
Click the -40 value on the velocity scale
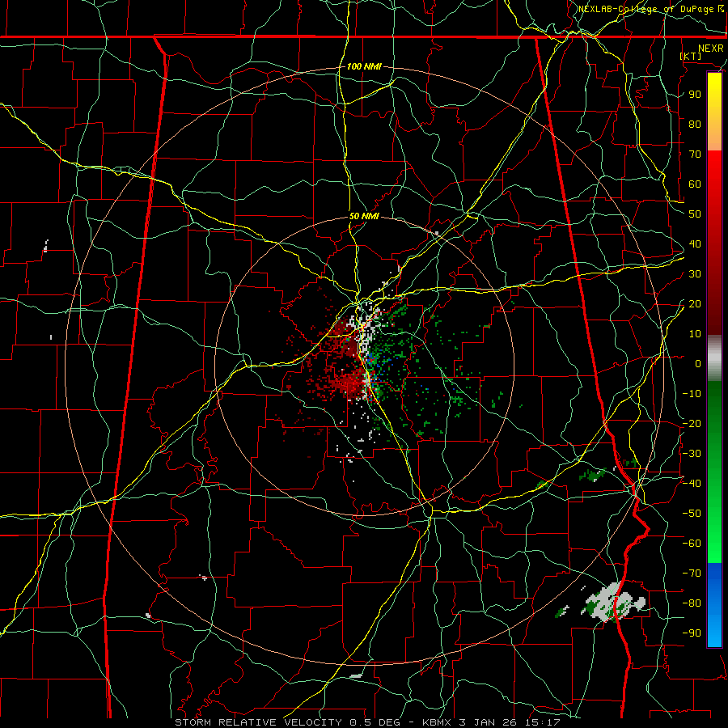coord(692,484)
